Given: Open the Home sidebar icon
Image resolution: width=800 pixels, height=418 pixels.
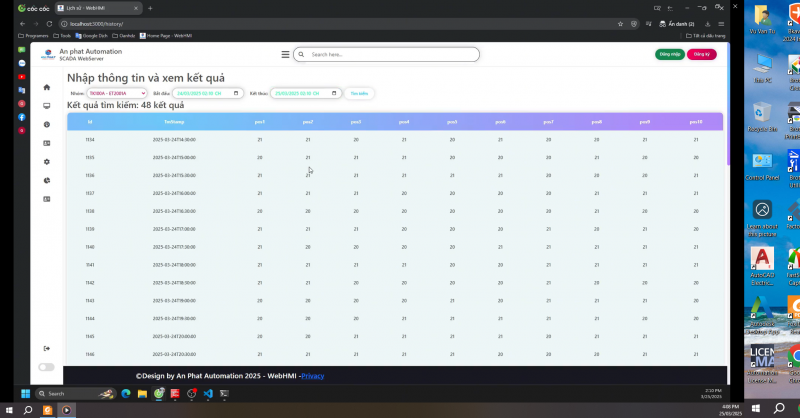Looking at the screenshot, I should coord(46,87).
